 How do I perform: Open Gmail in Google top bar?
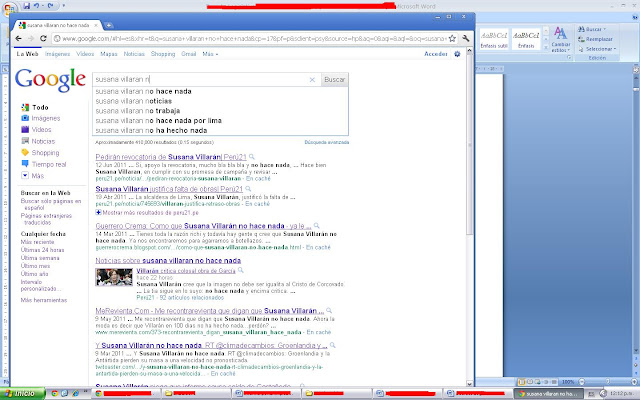tap(189, 54)
